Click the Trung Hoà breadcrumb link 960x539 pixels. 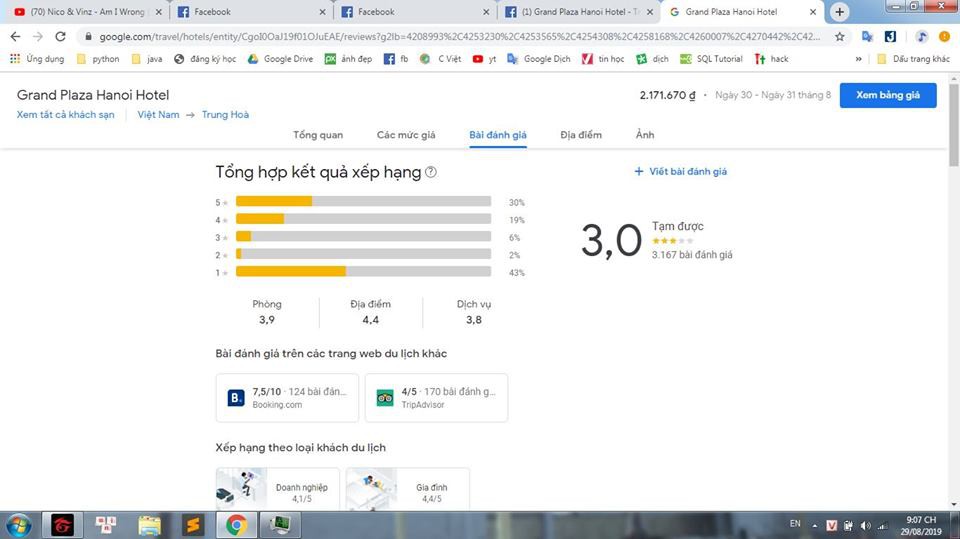click(225, 115)
